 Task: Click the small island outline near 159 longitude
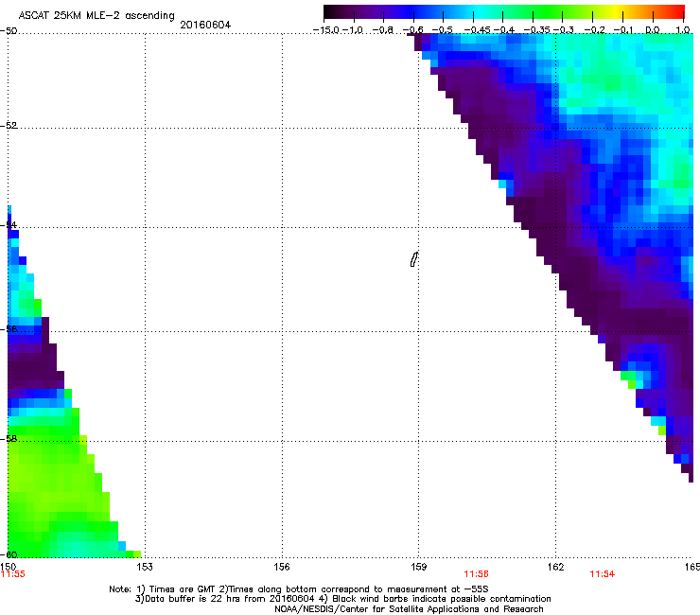[413, 259]
